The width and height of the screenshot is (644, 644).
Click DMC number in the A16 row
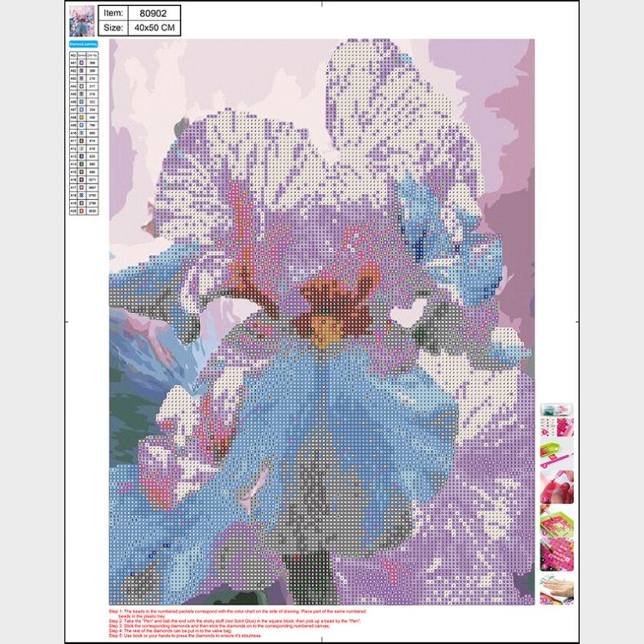coord(92,180)
